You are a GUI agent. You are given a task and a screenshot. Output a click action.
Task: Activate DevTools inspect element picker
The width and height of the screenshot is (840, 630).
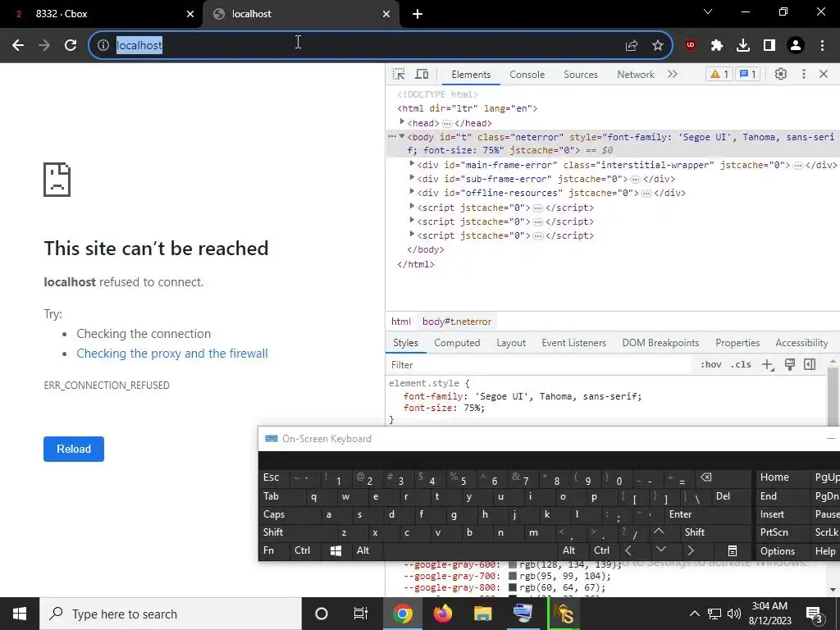[399, 74]
